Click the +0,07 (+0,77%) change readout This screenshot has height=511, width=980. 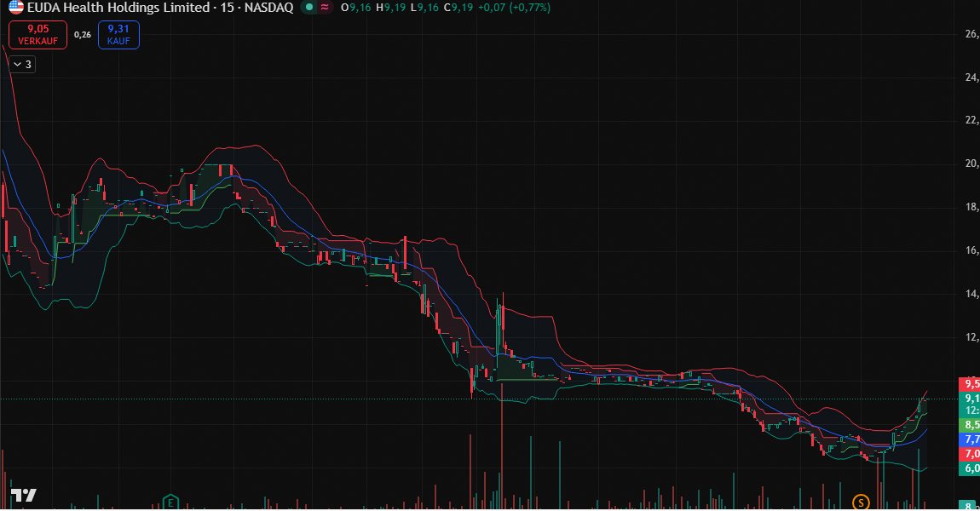click(x=514, y=8)
